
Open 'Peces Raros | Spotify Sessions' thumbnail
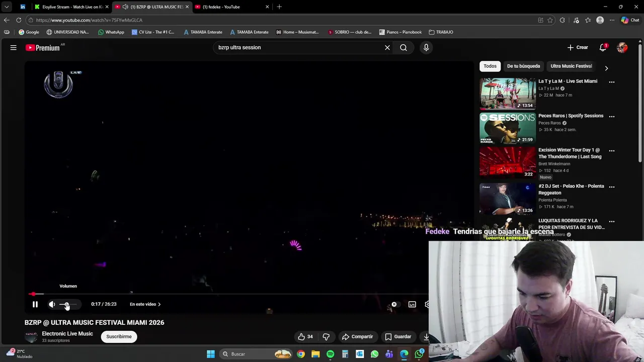[508, 128]
